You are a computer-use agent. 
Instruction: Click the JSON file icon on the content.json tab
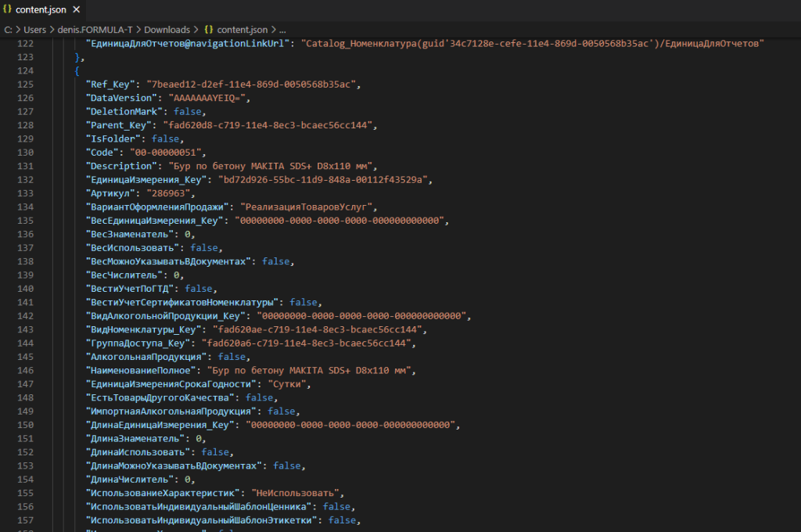(8, 10)
